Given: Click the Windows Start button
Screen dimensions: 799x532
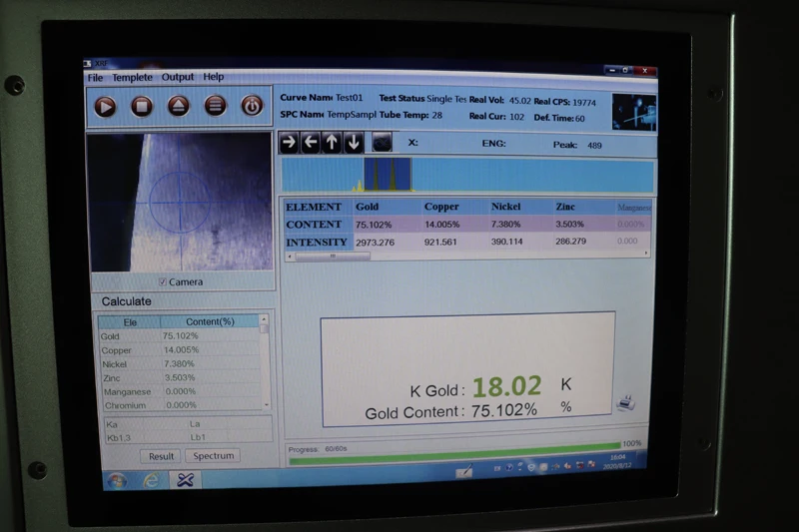Looking at the screenshot, I should click(117, 480).
